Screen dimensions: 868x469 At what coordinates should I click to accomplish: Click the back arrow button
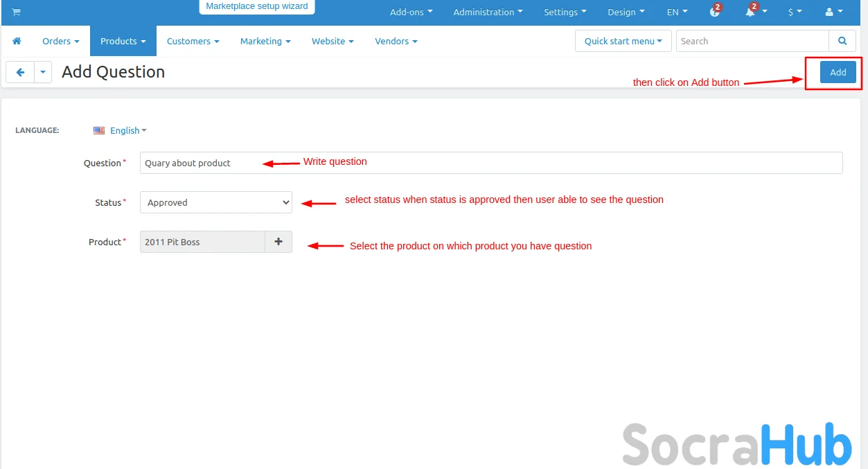click(x=20, y=72)
